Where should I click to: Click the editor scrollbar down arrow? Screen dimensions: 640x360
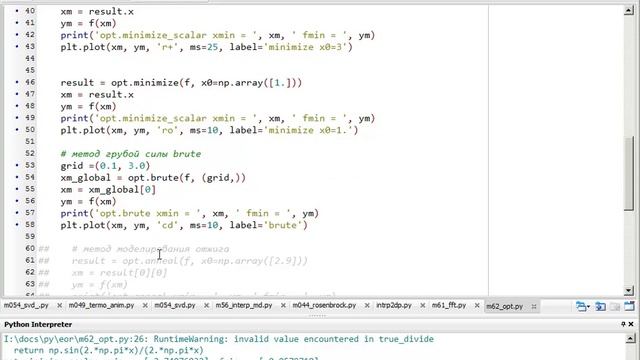point(629,291)
